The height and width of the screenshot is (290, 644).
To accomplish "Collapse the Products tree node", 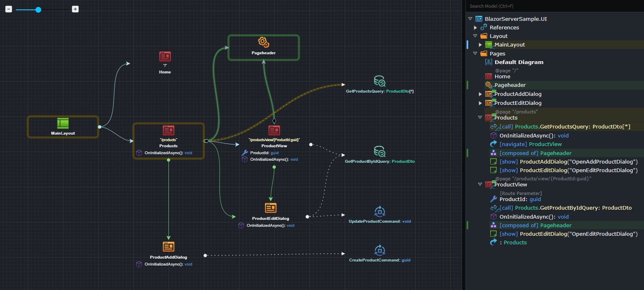I will coord(480,117).
